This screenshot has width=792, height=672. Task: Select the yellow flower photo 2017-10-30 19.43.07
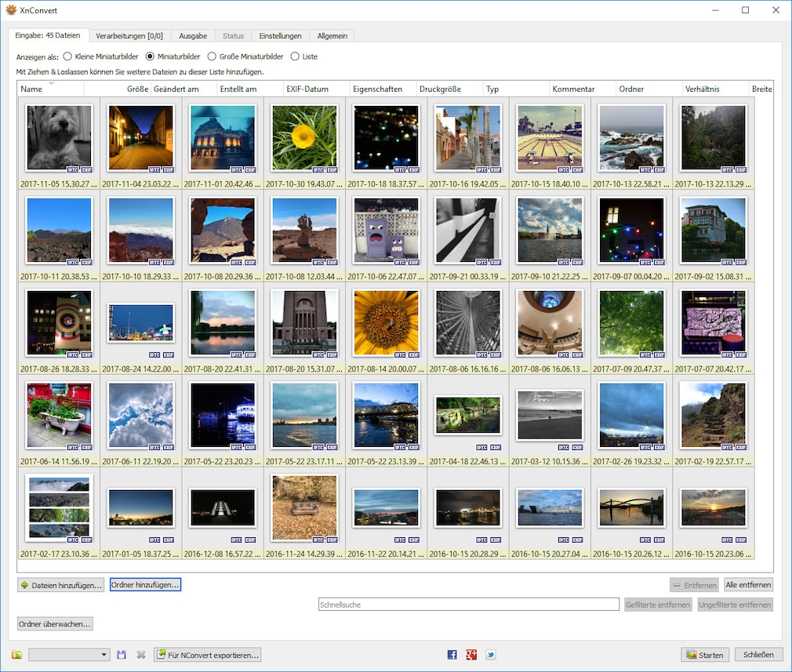(304, 138)
